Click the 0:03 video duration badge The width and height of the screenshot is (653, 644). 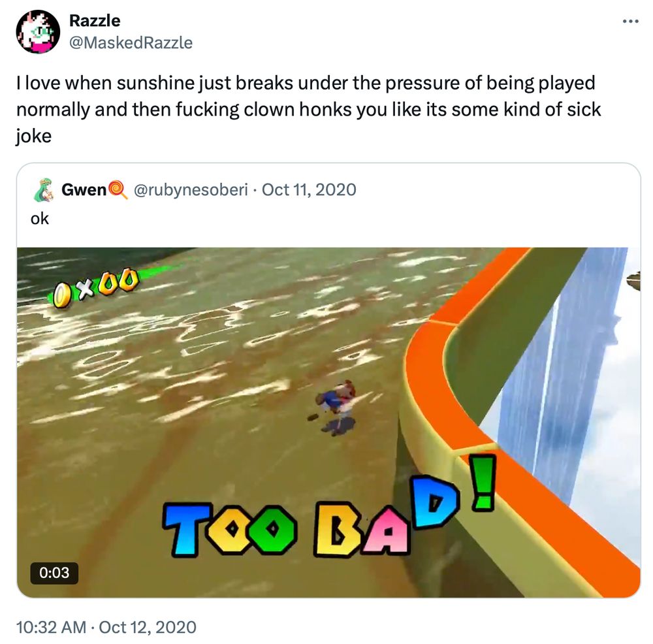pyautogui.click(x=54, y=573)
